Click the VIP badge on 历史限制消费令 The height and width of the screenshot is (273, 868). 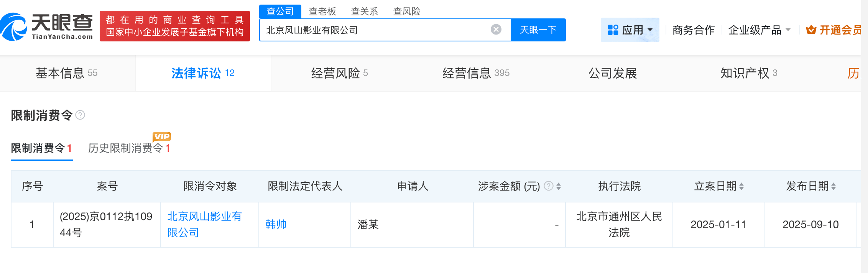(x=162, y=136)
